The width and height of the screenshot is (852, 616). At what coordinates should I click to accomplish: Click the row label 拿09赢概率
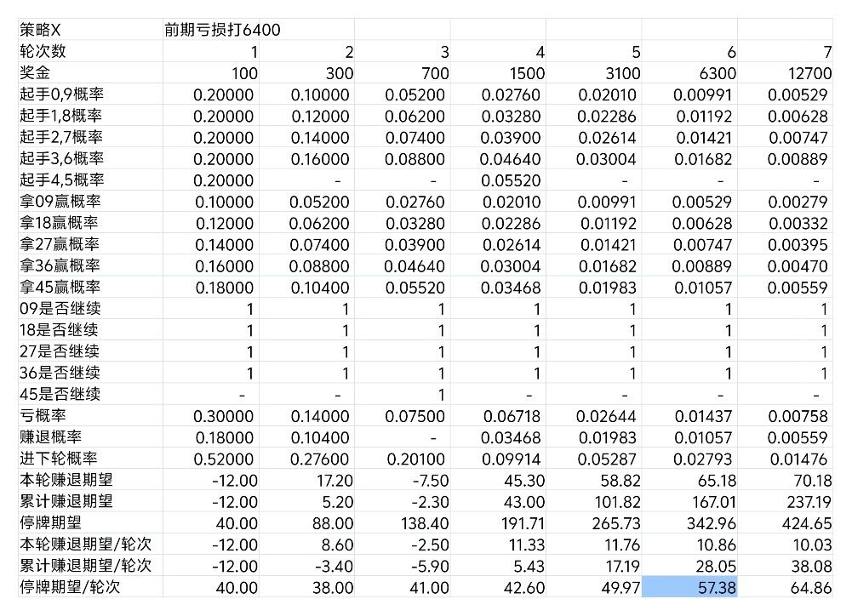[60, 201]
